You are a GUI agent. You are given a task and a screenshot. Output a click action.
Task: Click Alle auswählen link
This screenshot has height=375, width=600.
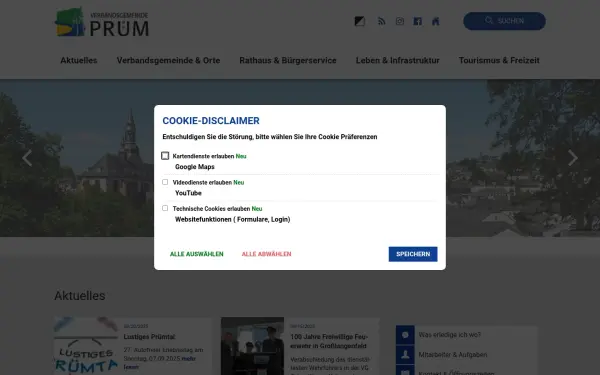(197, 254)
